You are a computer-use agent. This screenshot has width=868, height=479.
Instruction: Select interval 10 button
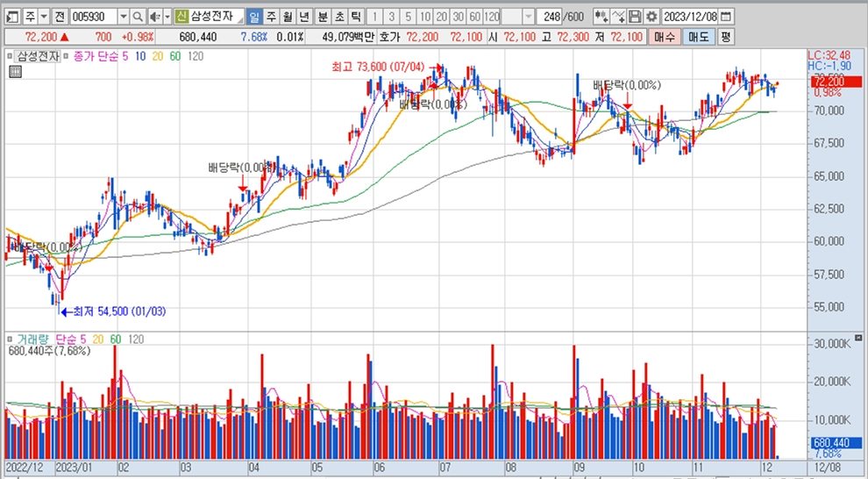coord(425,17)
